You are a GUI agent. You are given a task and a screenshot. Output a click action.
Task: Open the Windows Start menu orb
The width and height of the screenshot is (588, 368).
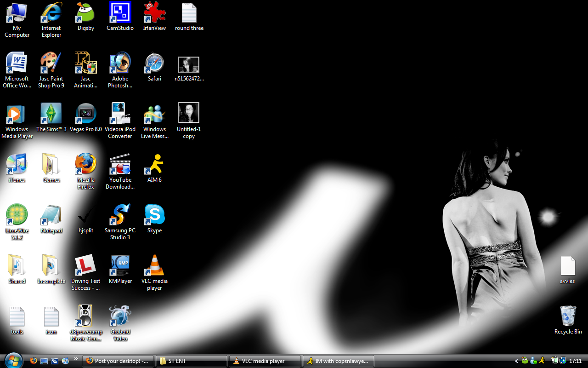coord(13,360)
